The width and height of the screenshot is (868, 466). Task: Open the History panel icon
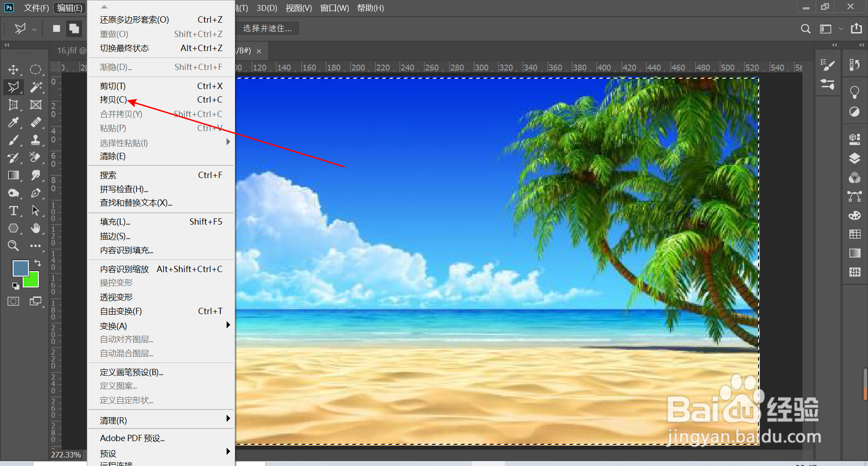tap(854, 65)
